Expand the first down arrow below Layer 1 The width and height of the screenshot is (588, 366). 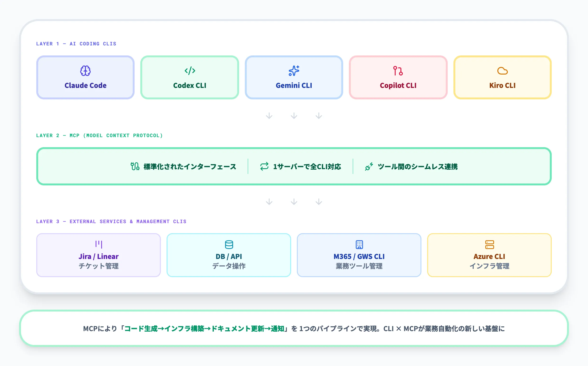click(x=269, y=116)
